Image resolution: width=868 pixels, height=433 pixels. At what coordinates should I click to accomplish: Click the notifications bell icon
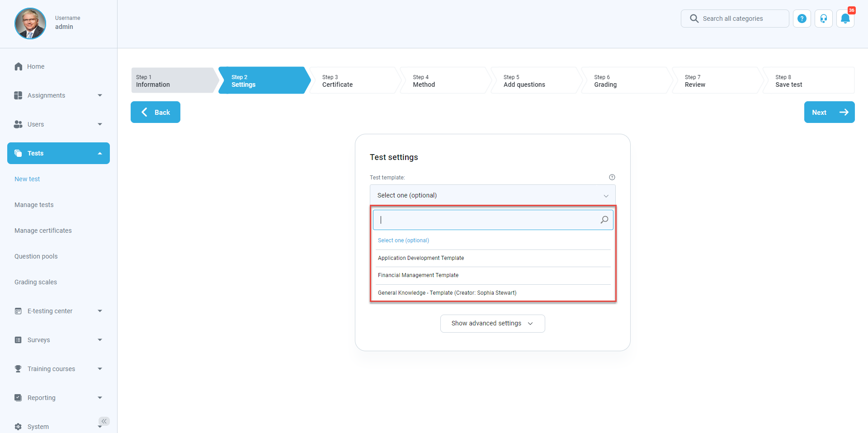pyautogui.click(x=845, y=19)
